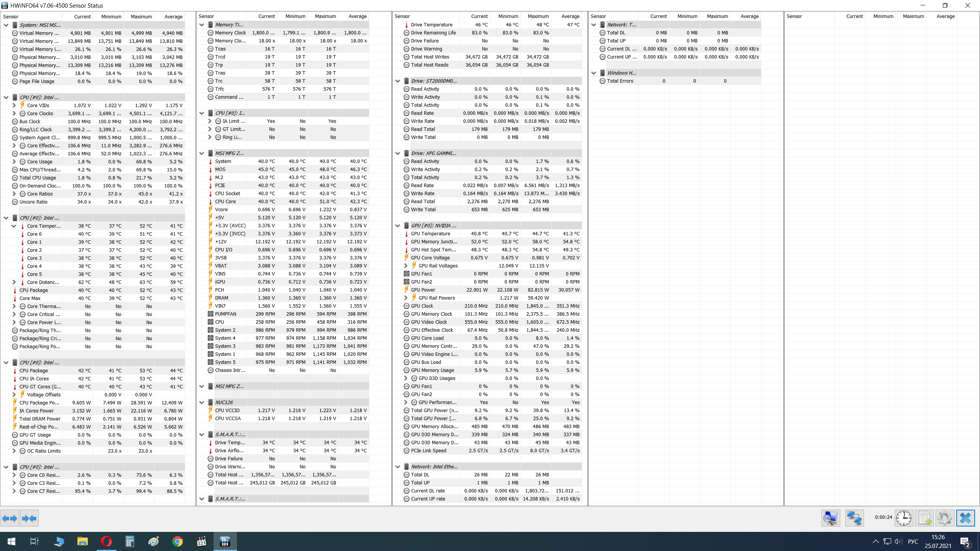This screenshot has width=980, height=551.
Task: Collapse the Core Temperatures subtree
Action: point(14,226)
